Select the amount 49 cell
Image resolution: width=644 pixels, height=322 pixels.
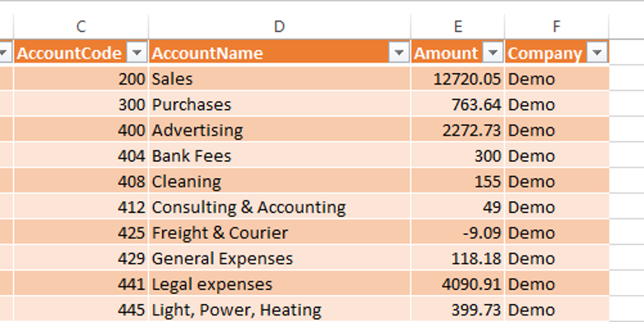pos(457,207)
